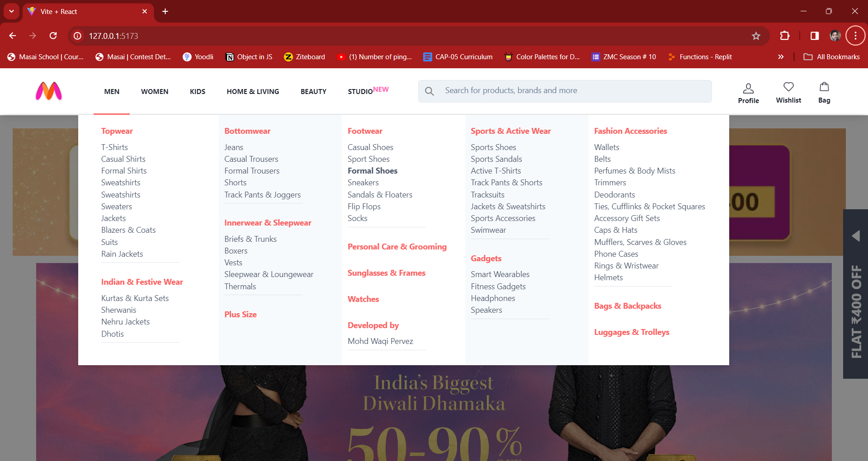Open Blazers & Coats link
The image size is (868, 461).
(x=128, y=230)
